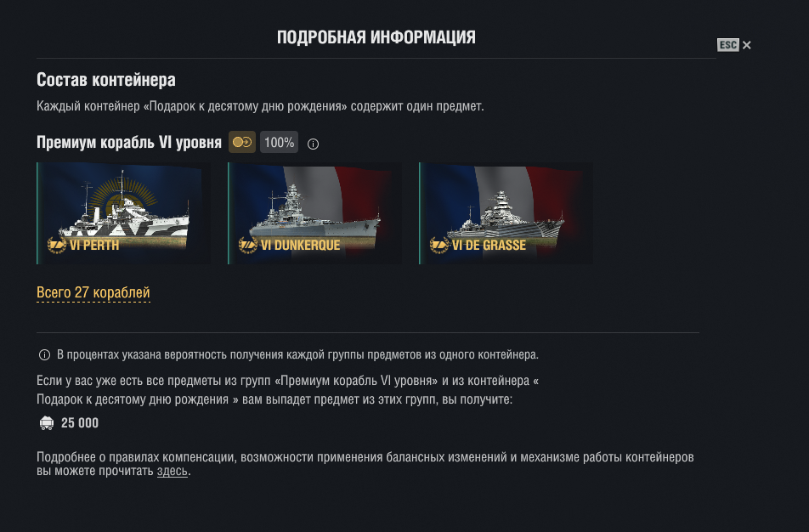Screen dimensions: 809x532
Task: Expand the 'Всего 27 кораблей' ship list
Action: point(93,292)
